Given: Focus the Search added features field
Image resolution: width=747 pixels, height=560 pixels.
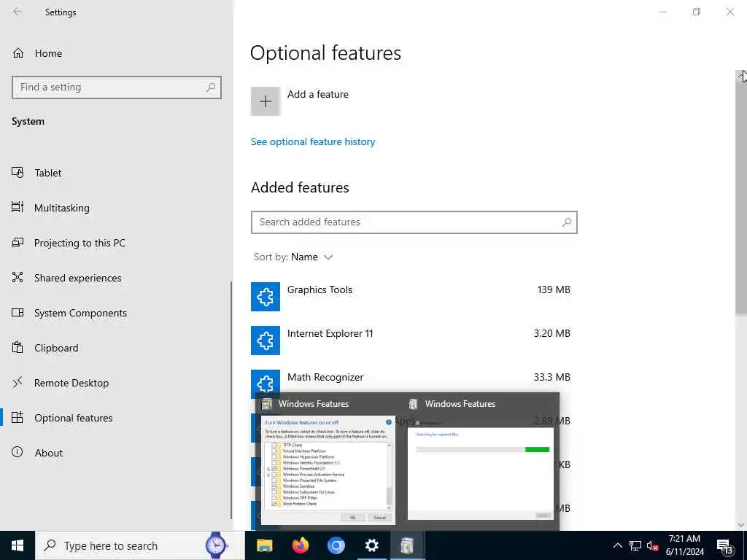Looking at the screenshot, I should pyautogui.click(x=414, y=222).
